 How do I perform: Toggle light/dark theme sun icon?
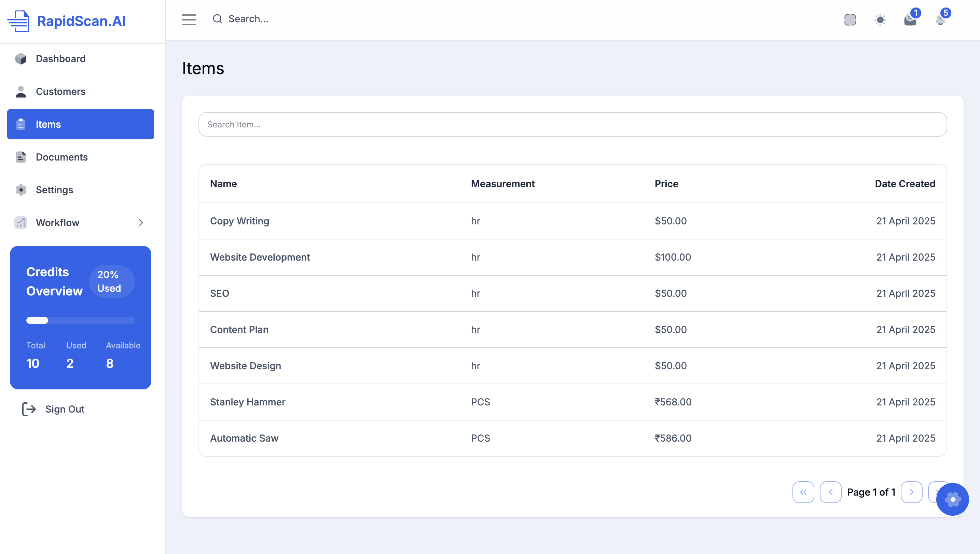pyautogui.click(x=880, y=19)
